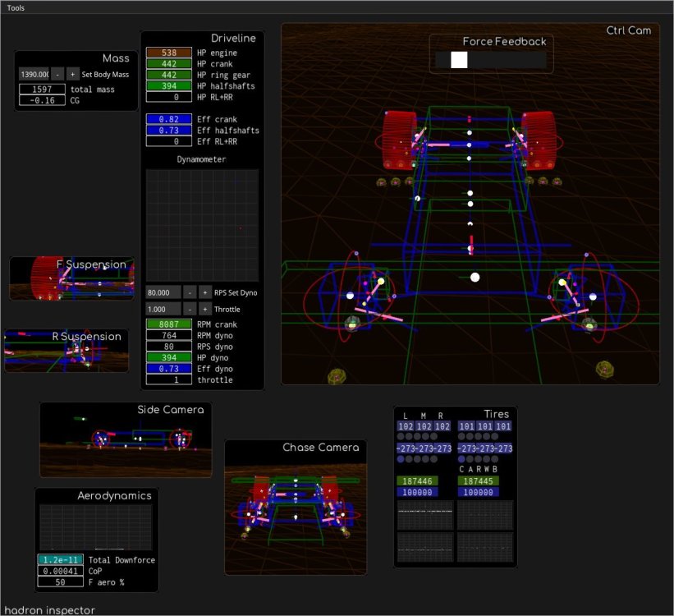The image size is (674, 616).
Task: Select the Eff halfshafts value 0.73
Action: coord(169,131)
